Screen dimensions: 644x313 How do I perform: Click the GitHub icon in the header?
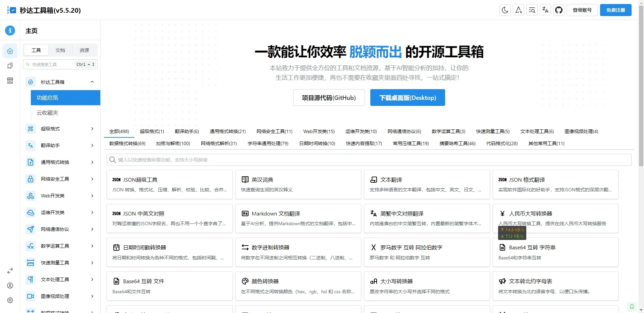[x=559, y=10]
